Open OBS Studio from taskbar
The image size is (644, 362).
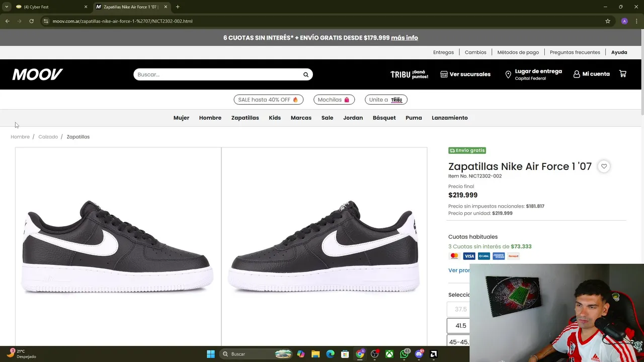coord(375,354)
